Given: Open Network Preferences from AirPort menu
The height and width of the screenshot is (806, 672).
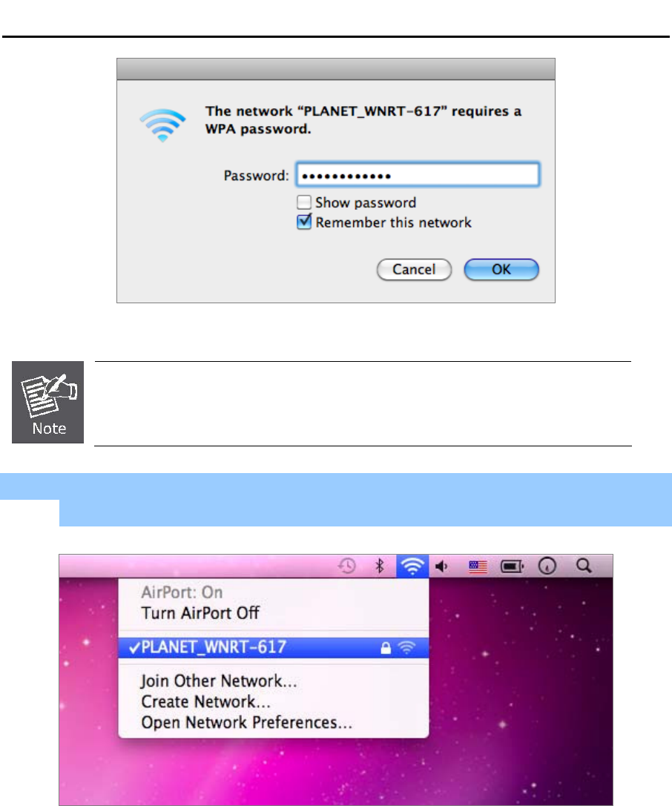Looking at the screenshot, I should tap(247, 722).
